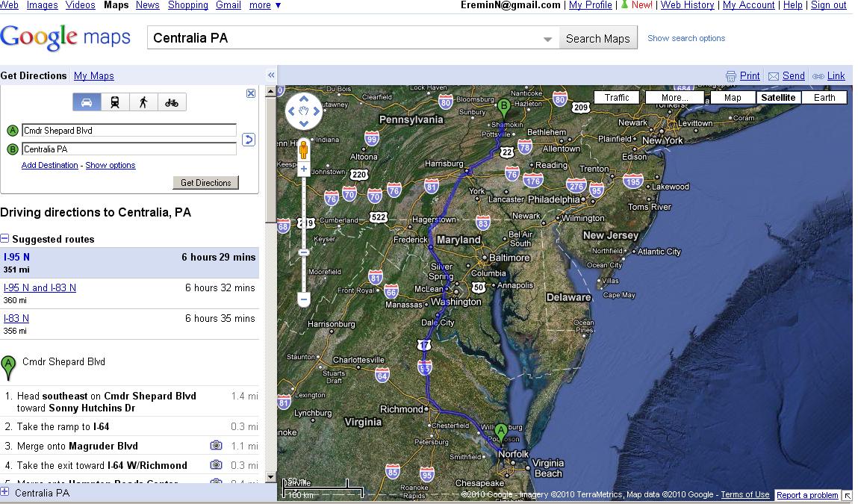Sign out of account

[828, 5]
